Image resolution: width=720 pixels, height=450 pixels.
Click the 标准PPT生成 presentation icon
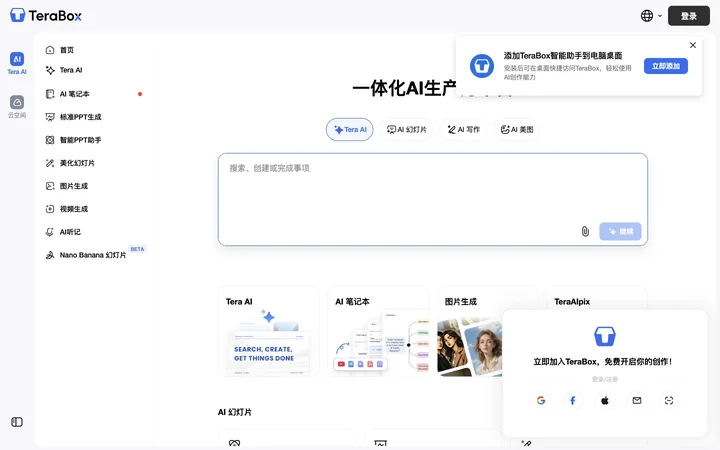[50, 117]
